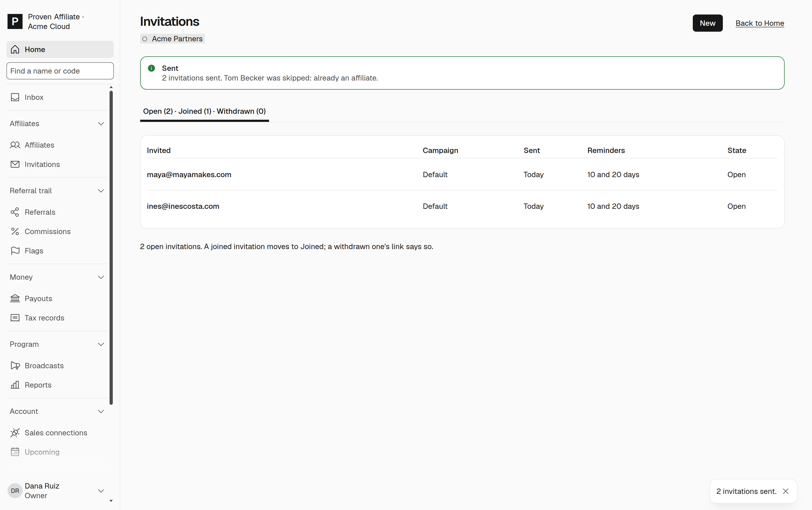Click the New button
The width and height of the screenshot is (812, 510).
point(708,23)
